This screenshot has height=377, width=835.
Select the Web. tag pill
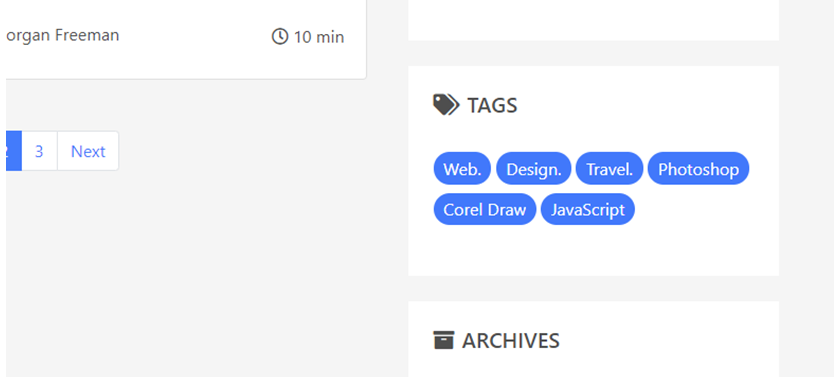pos(462,169)
